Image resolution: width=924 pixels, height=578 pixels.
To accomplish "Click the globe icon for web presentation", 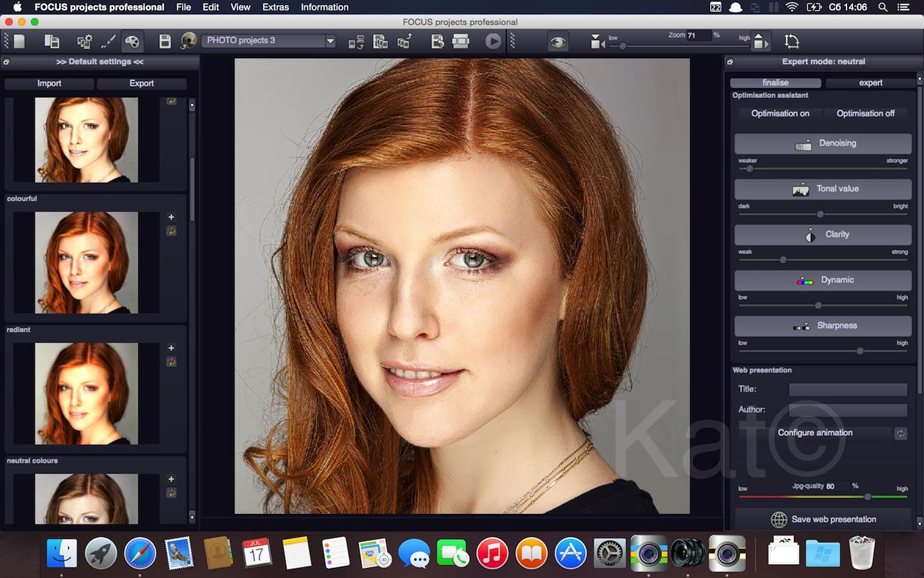I will click(x=778, y=520).
